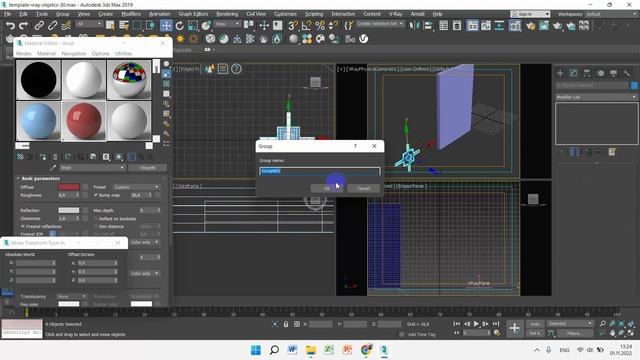This screenshot has height=360, width=640.
Task: Click the Render Production teapot icon
Action: click(x=557, y=26)
